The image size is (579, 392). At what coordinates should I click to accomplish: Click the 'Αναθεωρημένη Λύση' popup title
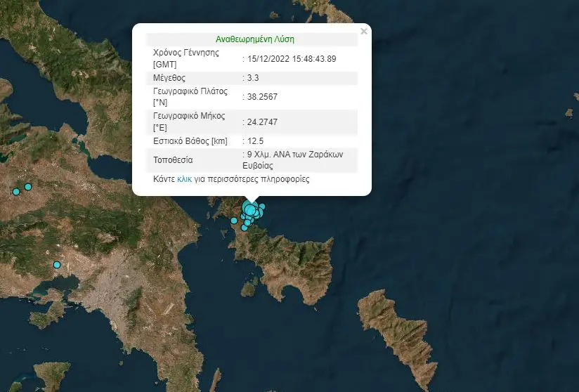pyautogui.click(x=251, y=39)
